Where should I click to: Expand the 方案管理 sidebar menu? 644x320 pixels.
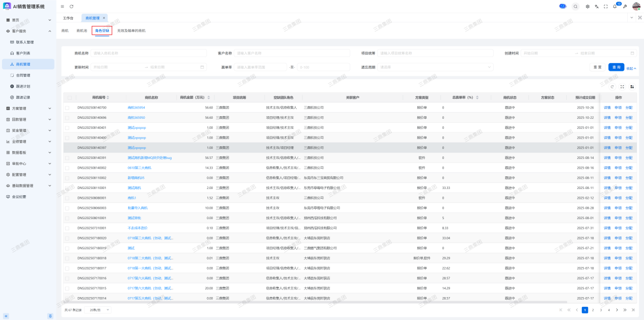pos(29,109)
